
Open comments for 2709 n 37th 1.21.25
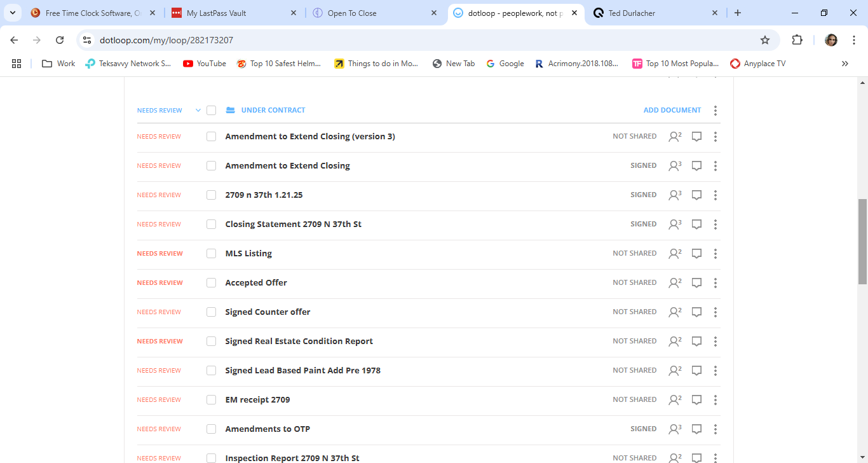[x=696, y=195]
